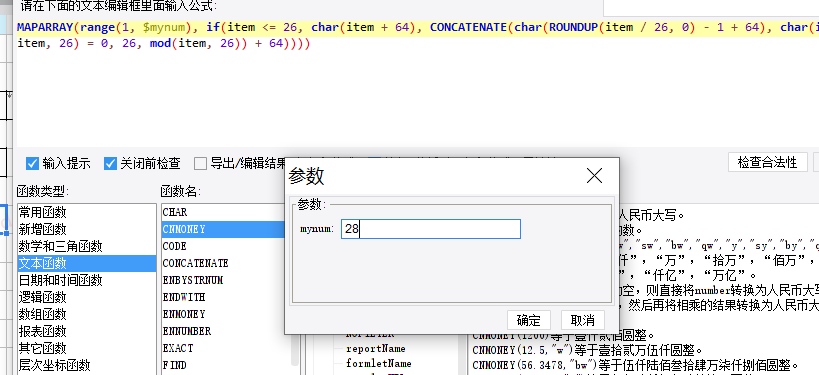This screenshot has width=819, height=375.
Task: Select the ENBYSTRNUM function
Action: (x=224, y=280)
